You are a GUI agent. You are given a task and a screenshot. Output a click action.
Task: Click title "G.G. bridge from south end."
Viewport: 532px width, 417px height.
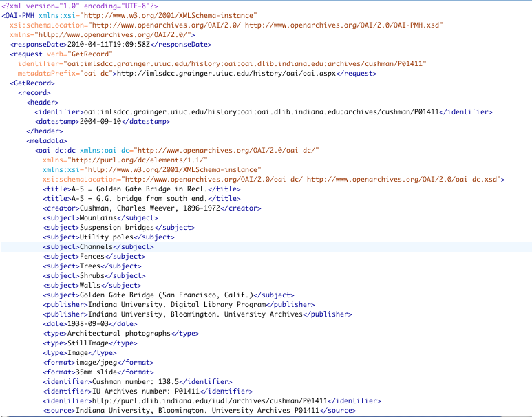pyautogui.click(x=142, y=198)
